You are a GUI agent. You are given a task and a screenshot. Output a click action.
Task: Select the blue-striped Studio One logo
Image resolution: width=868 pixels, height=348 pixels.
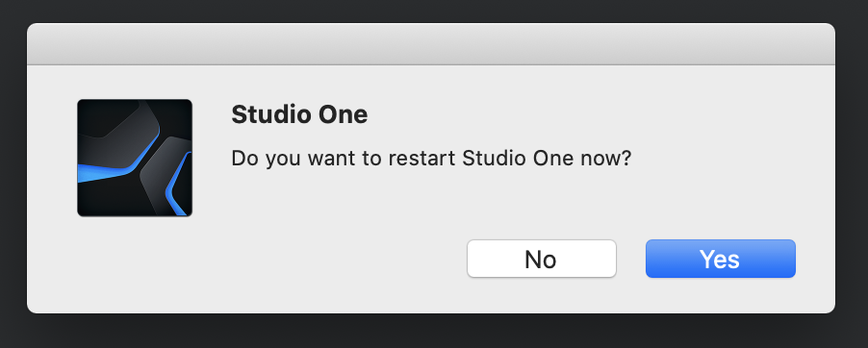[x=135, y=158]
